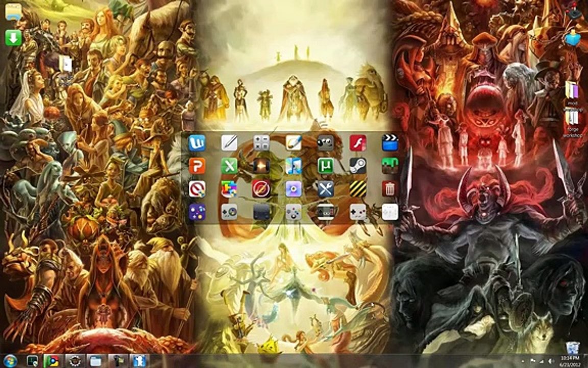Launch the colorful Tetris blocks icon

coord(229,189)
